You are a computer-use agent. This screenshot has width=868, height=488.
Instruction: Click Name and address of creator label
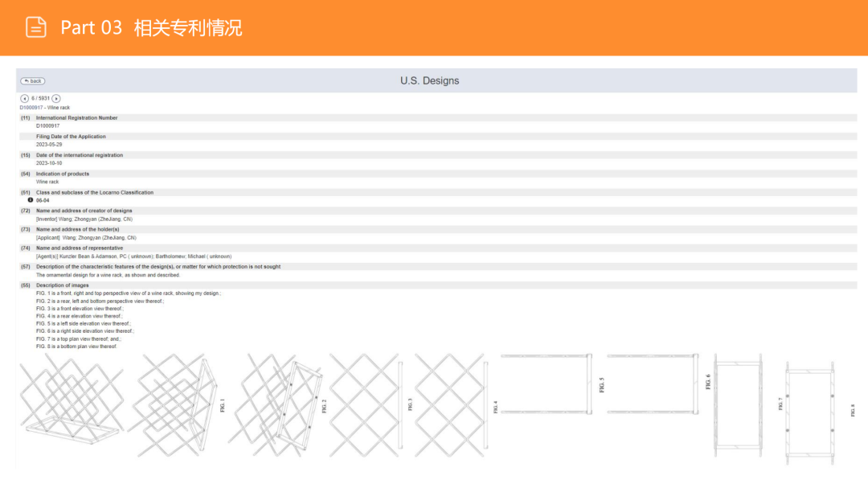pyautogui.click(x=84, y=211)
